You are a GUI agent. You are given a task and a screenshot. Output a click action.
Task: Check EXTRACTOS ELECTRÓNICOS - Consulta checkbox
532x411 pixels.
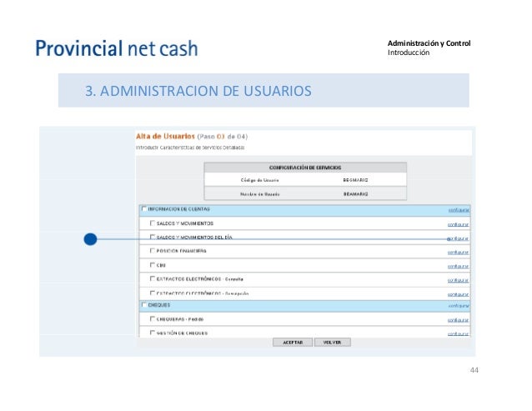point(153,278)
